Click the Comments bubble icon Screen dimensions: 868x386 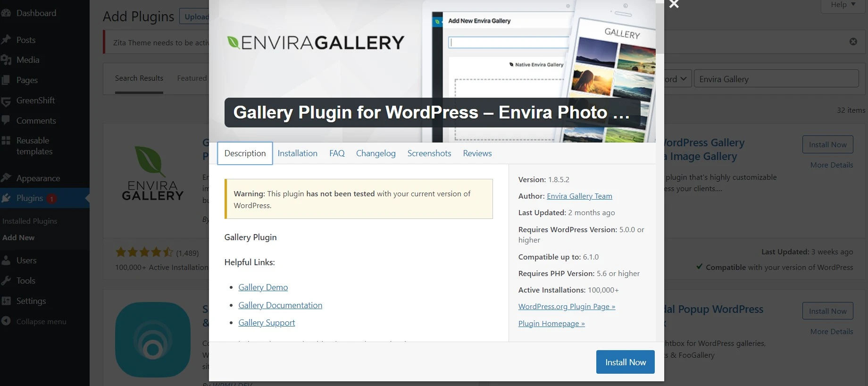click(x=6, y=120)
